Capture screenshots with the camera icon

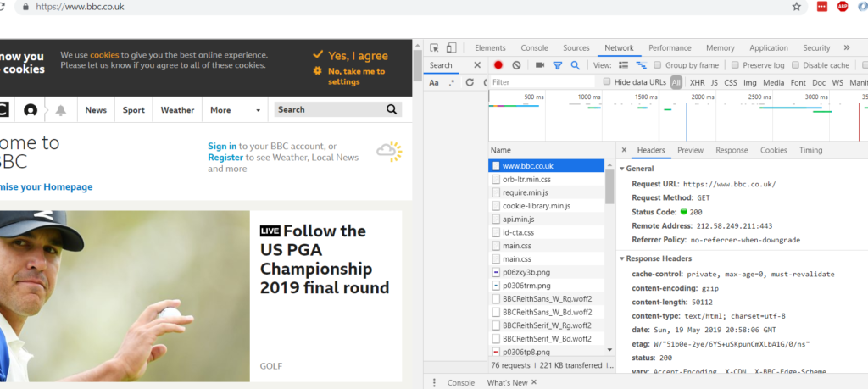(540, 65)
